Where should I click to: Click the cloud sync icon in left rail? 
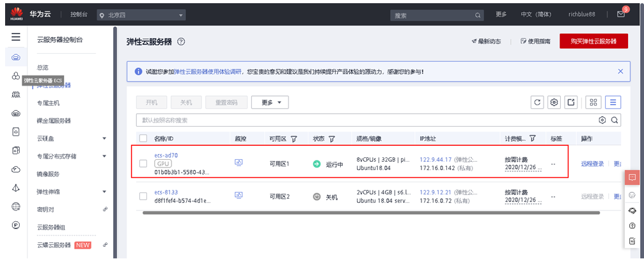[15, 169]
